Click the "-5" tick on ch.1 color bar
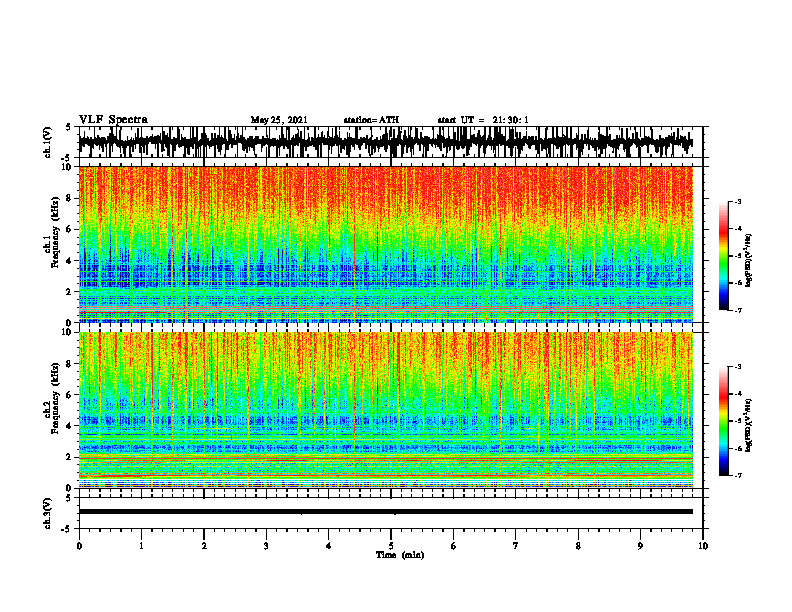This screenshot has width=792, height=612. pyautogui.click(x=738, y=256)
